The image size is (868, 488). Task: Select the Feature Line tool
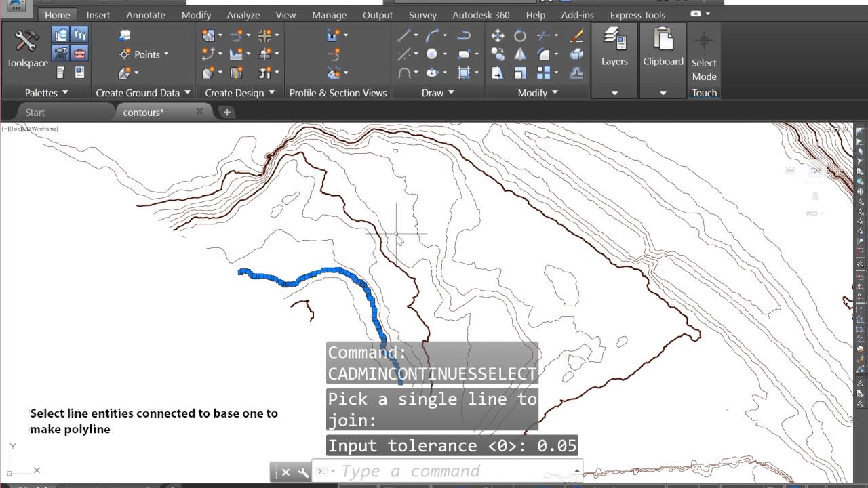(209, 54)
